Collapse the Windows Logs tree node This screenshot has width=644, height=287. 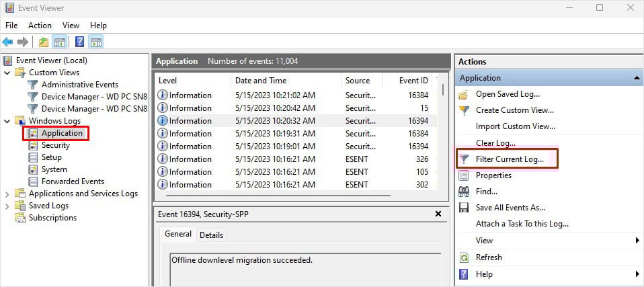tap(7, 121)
